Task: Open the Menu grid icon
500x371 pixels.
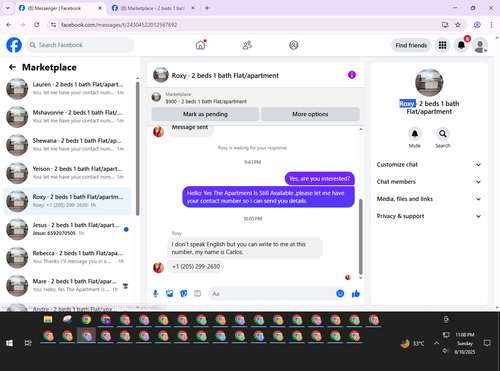Action: point(442,45)
